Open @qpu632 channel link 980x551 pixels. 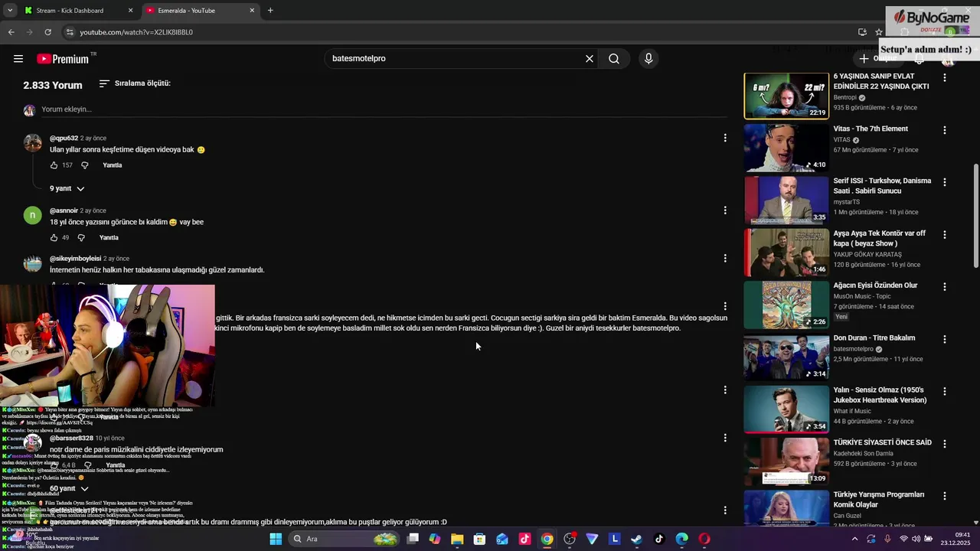click(64, 139)
